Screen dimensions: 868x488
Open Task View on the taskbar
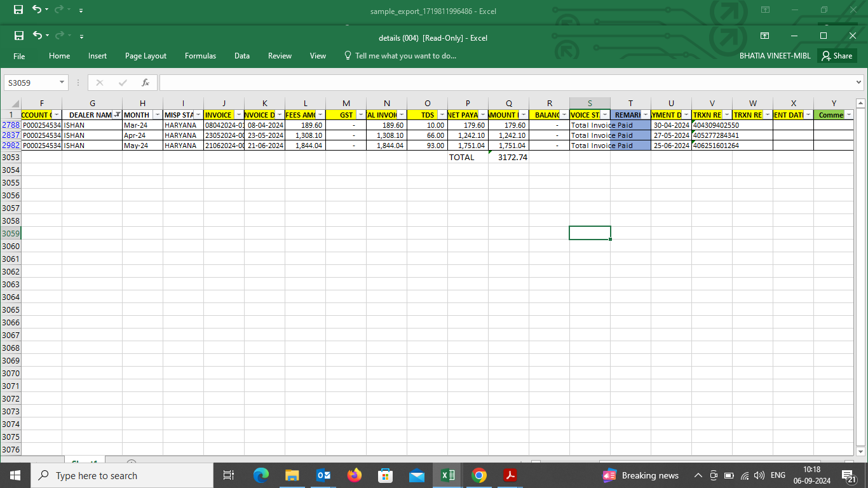click(x=229, y=475)
